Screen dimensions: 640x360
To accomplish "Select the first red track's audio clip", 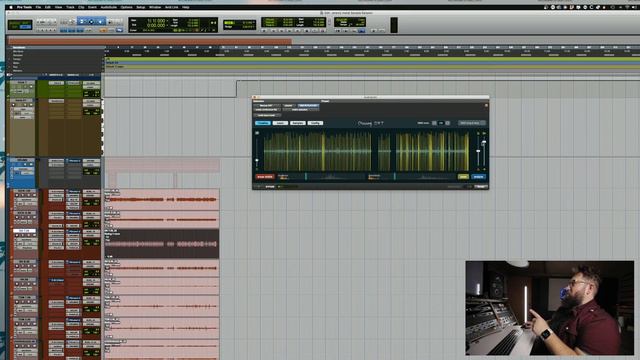I will tap(162, 199).
